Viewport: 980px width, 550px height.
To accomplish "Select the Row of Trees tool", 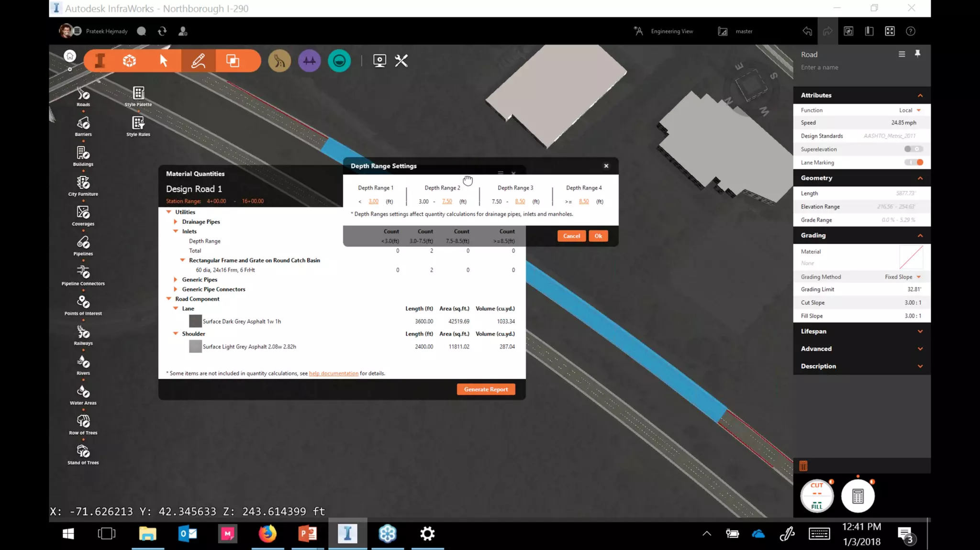I will (83, 425).
